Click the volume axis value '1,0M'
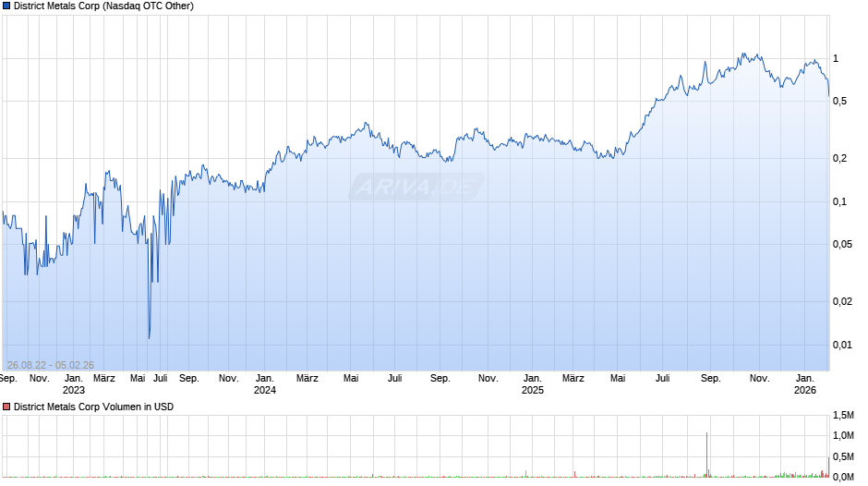868x486 pixels. (843, 435)
